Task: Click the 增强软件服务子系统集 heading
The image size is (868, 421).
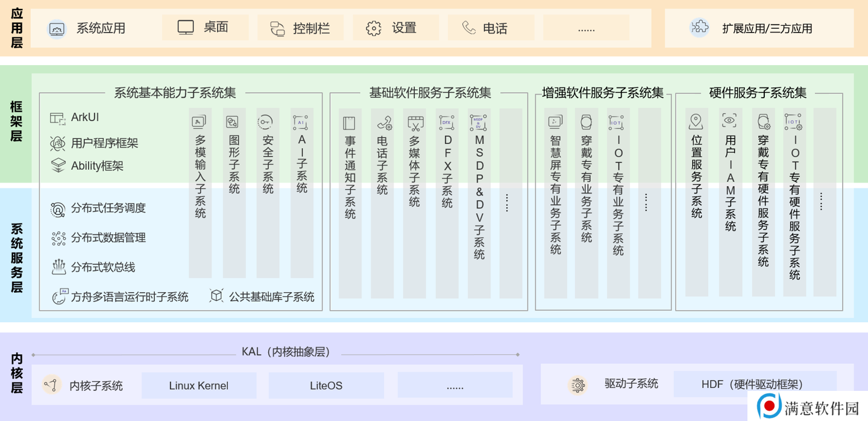Action: click(x=603, y=93)
